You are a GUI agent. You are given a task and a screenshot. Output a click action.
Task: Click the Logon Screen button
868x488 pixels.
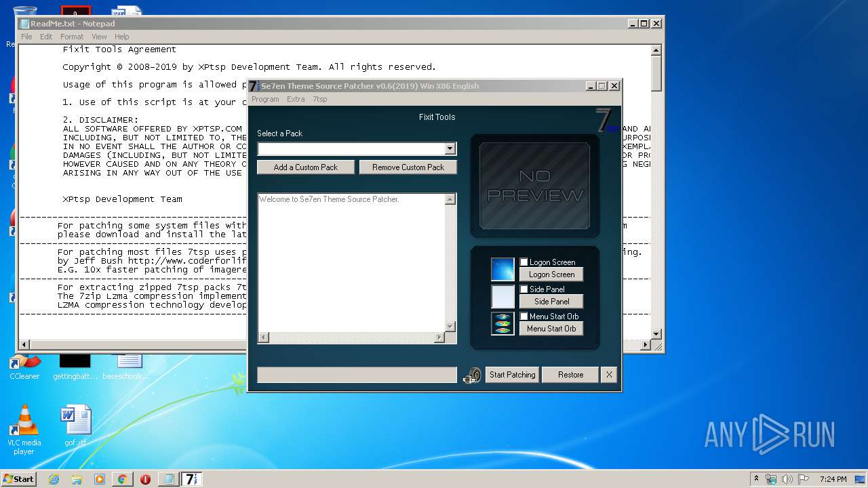551,274
